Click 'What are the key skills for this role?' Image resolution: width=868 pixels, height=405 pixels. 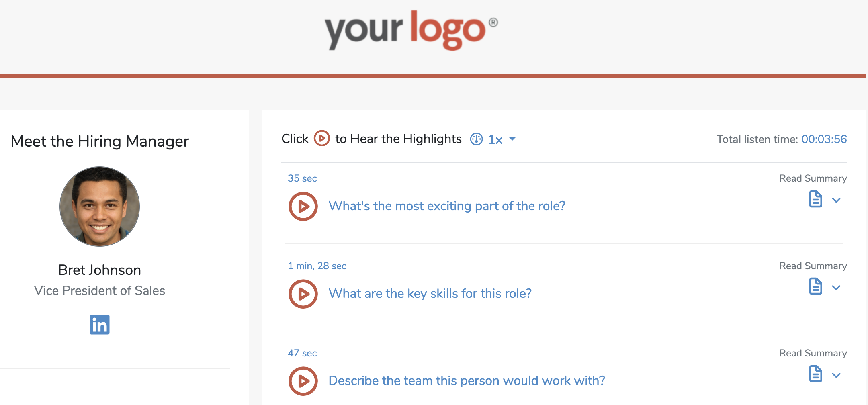pos(430,294)
